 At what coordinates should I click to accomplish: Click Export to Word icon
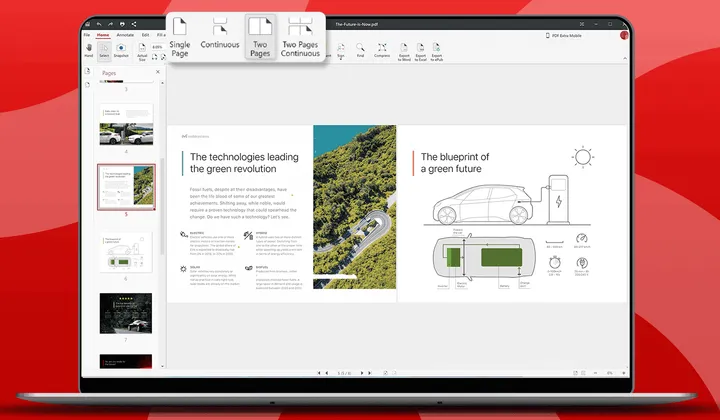tap(404, 48)
